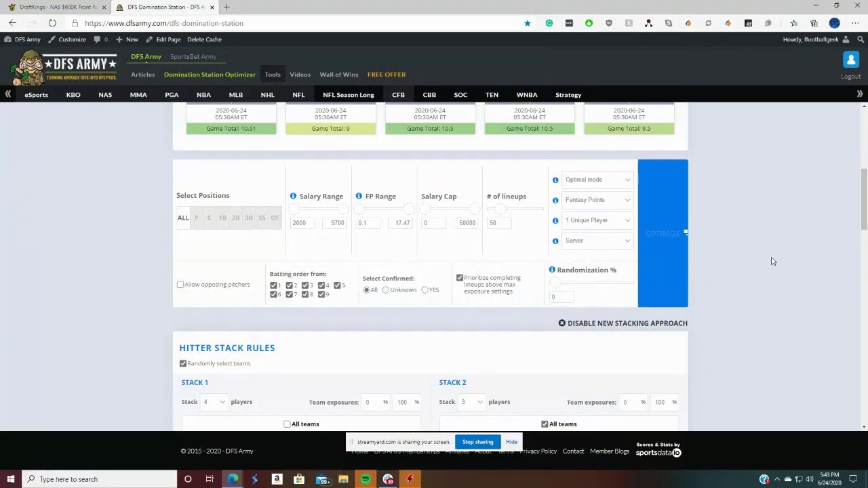Screen dimensions: 868x488
Task: Open the Fantasy Points dropdown
Action: click(x=597, y=200)
